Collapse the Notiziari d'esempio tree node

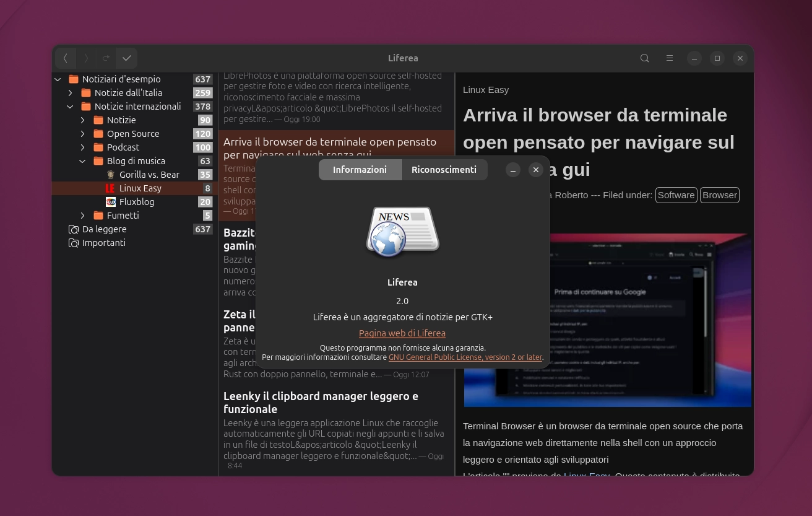click(x=58, y=79)
